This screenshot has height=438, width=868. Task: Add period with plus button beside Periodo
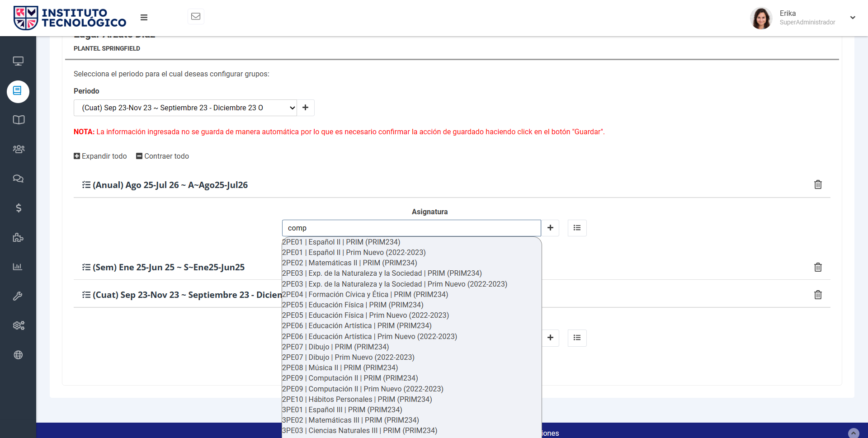(306, 108)
